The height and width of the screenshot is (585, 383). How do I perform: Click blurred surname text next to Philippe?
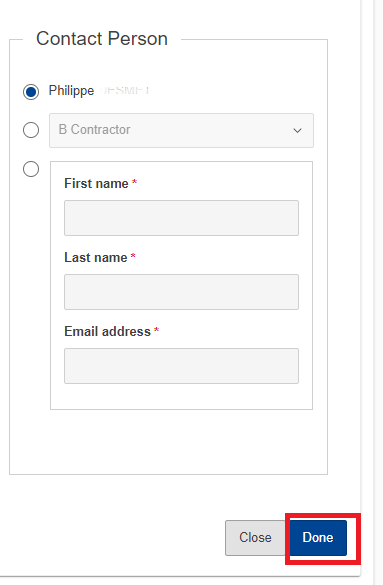click(x=125, y=90)
